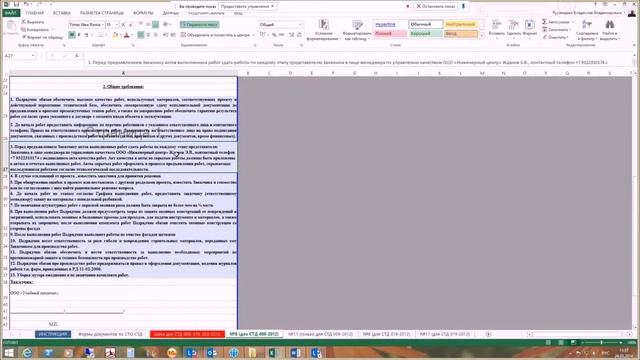Decrease font size
This screenshot has height=360, width=640.
coord(130,25)
